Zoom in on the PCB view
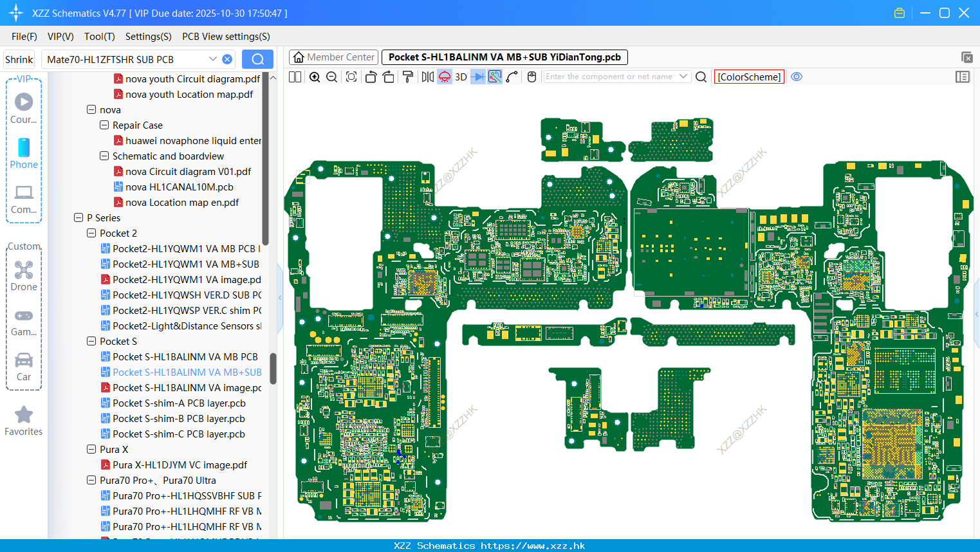The height and width of the screenshot is (552, 980). tap(315, 77)
